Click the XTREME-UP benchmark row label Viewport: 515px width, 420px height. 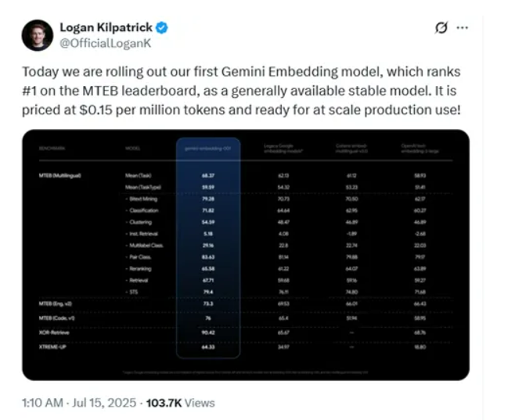[52, 347]
